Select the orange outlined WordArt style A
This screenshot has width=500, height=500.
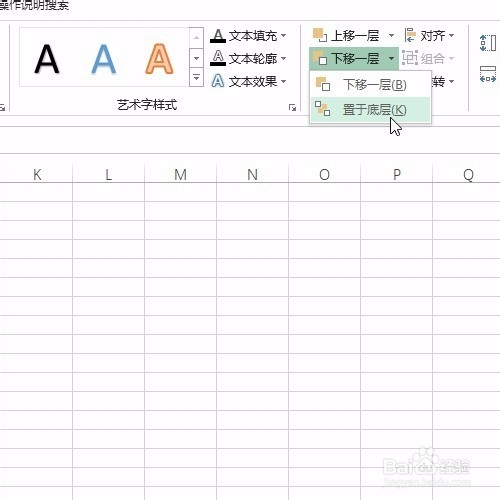click(x=160, y=59)
